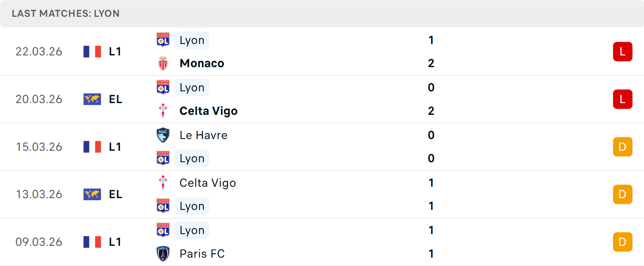Open the Le Havre team link
This screenshot has height=266, width=644.
pyautogui.click(x=203, y=135)
